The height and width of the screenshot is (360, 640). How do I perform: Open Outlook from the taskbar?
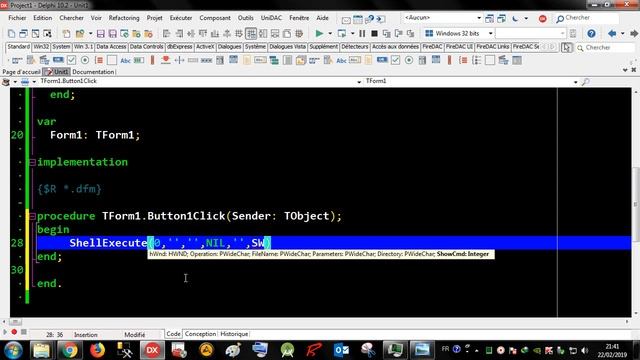pyautogui.click(x=341, y=350)
